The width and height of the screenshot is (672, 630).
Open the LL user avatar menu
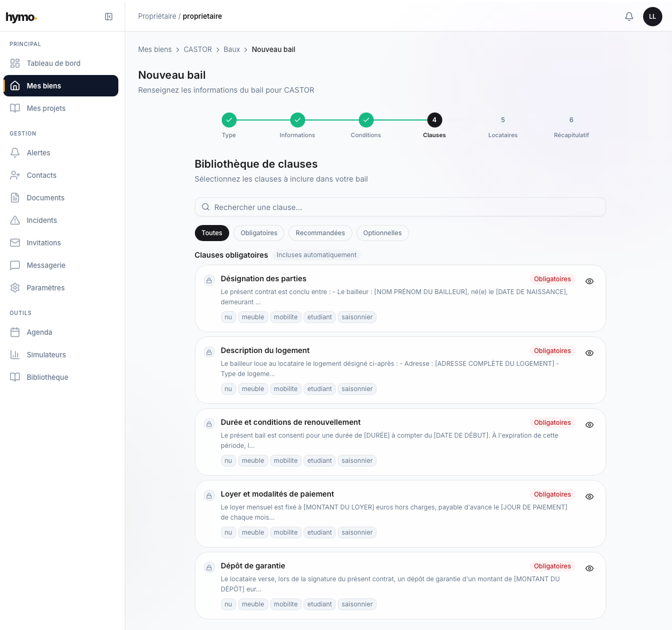(652, 17)
